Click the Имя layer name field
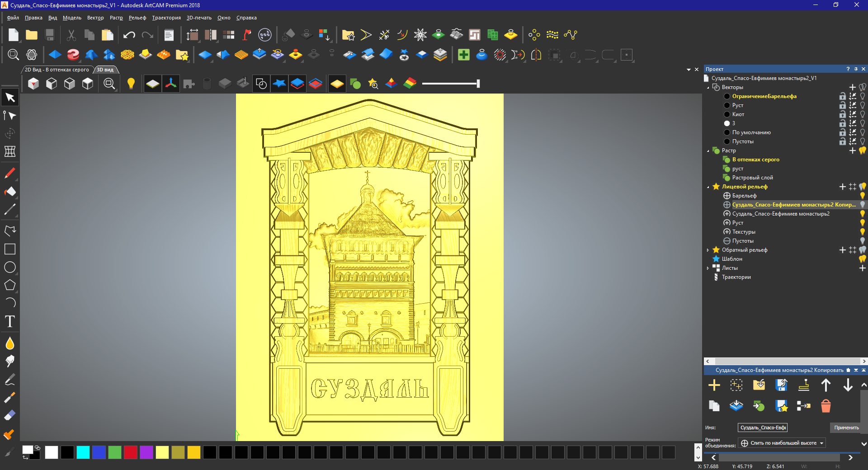The image size is (868, 470). pyautogui.click(x=762, y=428)
